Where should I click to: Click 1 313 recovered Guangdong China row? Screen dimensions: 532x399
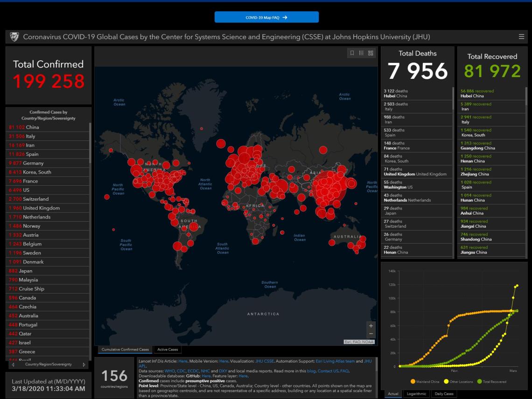[491, 146]
